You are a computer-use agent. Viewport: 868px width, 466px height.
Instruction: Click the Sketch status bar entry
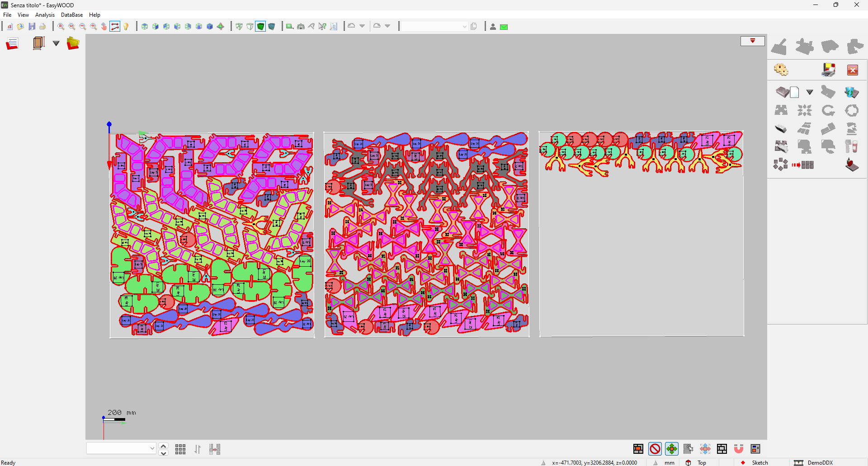pos(760,462)
